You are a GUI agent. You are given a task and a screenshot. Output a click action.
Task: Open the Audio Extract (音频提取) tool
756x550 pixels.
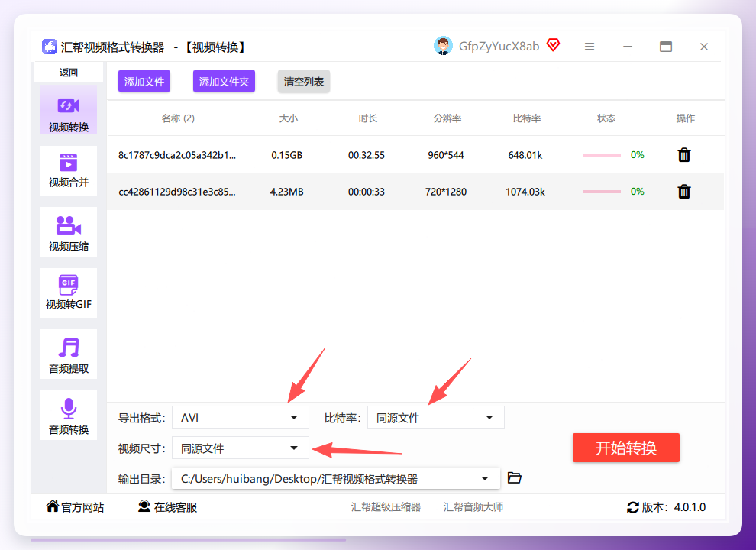[x=69, y=354]
